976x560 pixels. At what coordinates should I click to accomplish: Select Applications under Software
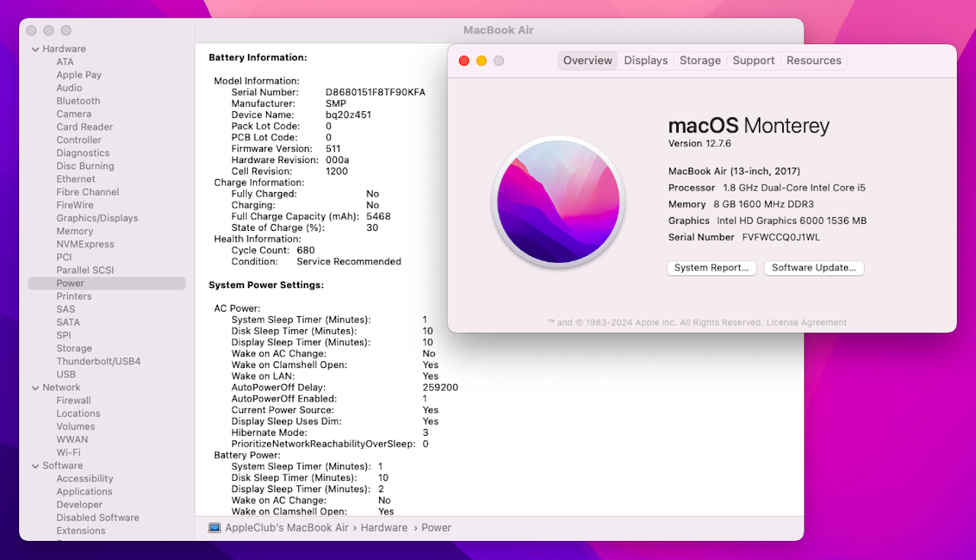(x=84, y=491)
